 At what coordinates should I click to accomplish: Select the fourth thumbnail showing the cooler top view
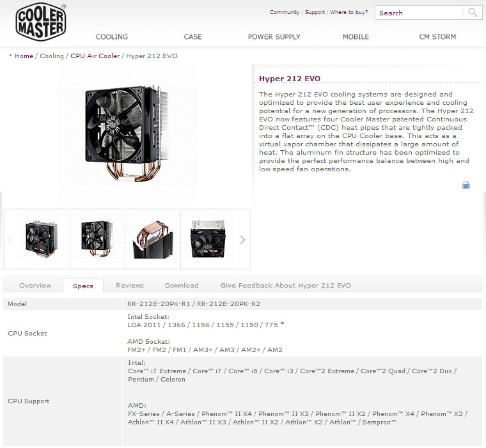coord(208,239)
